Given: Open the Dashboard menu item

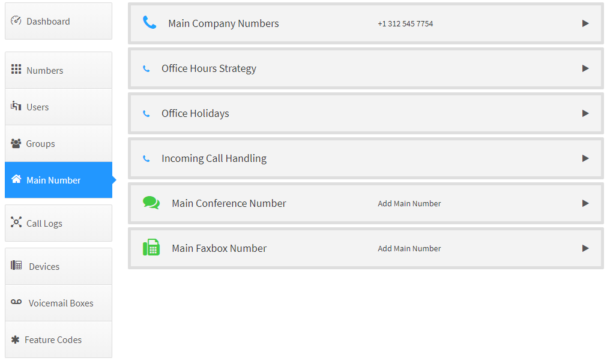Looking at the screenshot, I should [x=58, y=21].
